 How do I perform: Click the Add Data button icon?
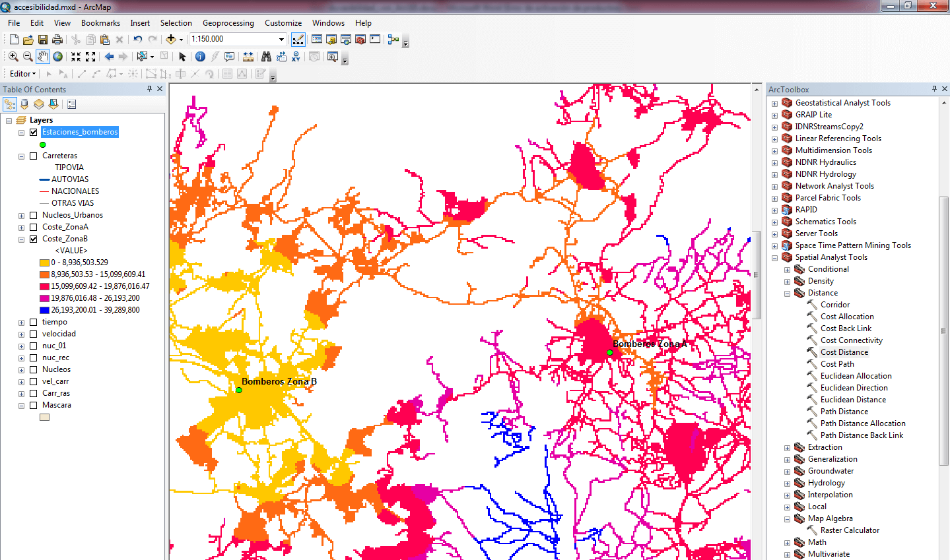point(170,40)
